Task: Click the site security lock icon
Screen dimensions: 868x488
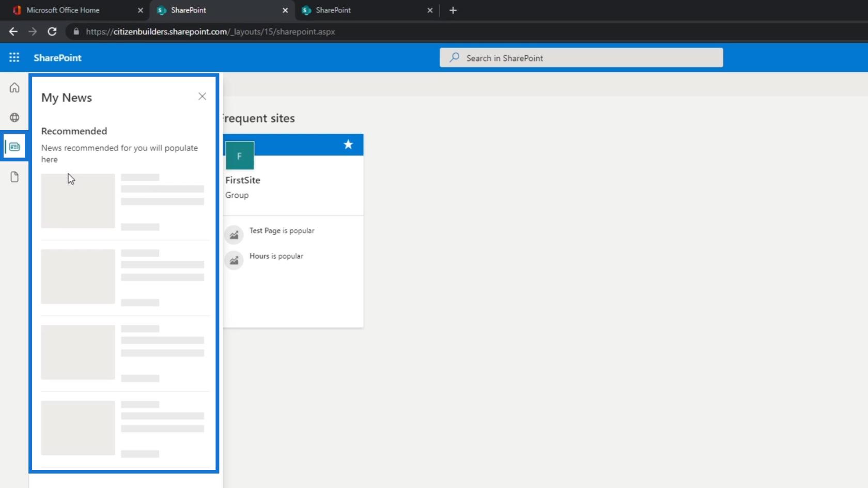Action: click(x=76, y=32)
